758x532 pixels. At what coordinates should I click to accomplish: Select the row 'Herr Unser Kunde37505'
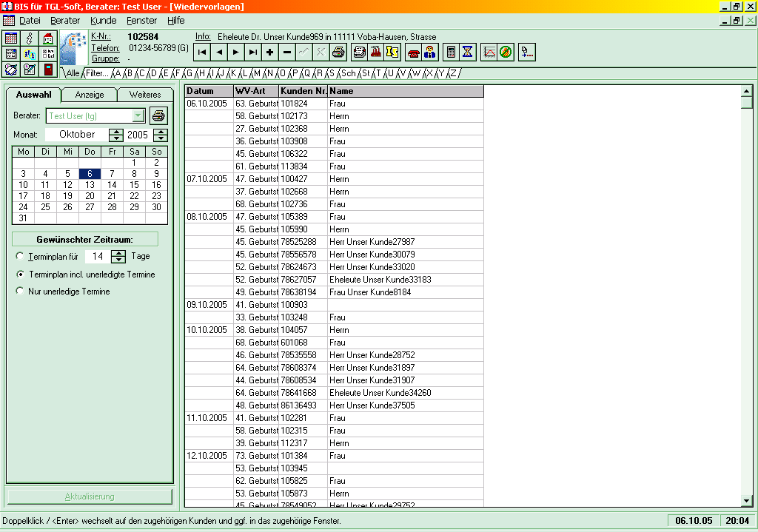coord(335,405)
